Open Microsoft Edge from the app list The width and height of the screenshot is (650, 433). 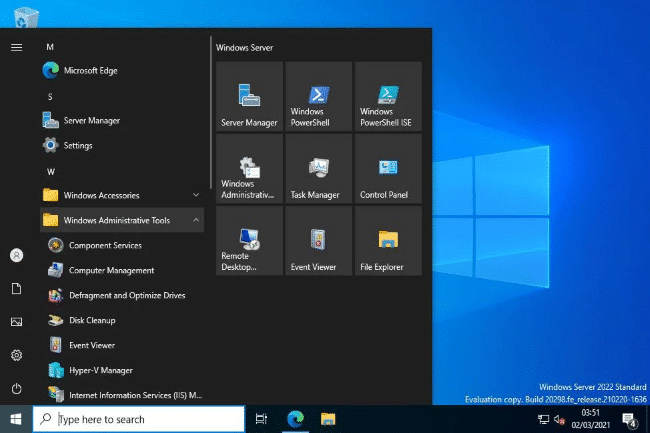click(x=91, y=71)
